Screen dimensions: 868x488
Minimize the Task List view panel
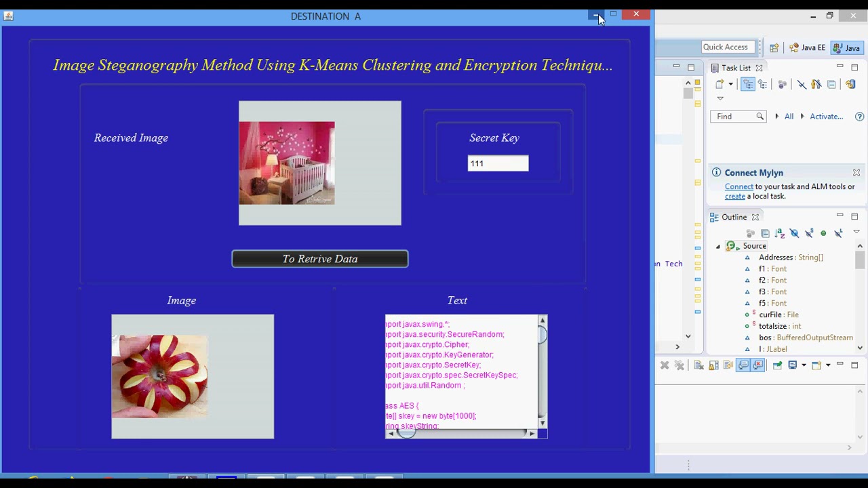tap(840, 66)
